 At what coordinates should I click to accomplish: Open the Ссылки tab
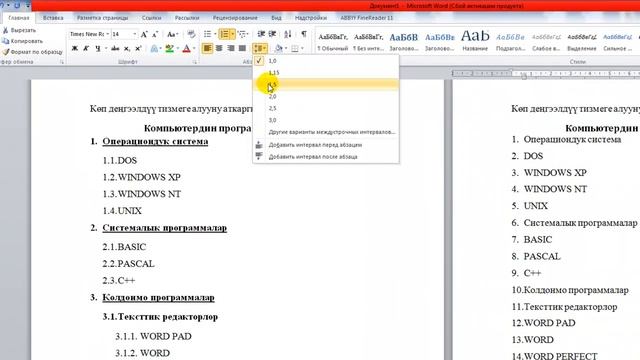[x=151, y=18]
